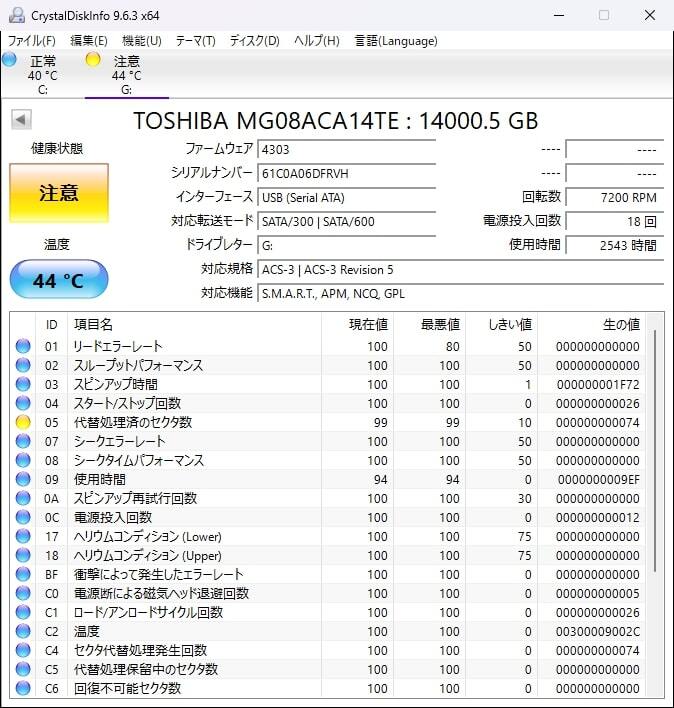Click the status icon of row C1 ロード/アンロードサイクル回数
Screen dimensions: 674x708
[23, 612]
